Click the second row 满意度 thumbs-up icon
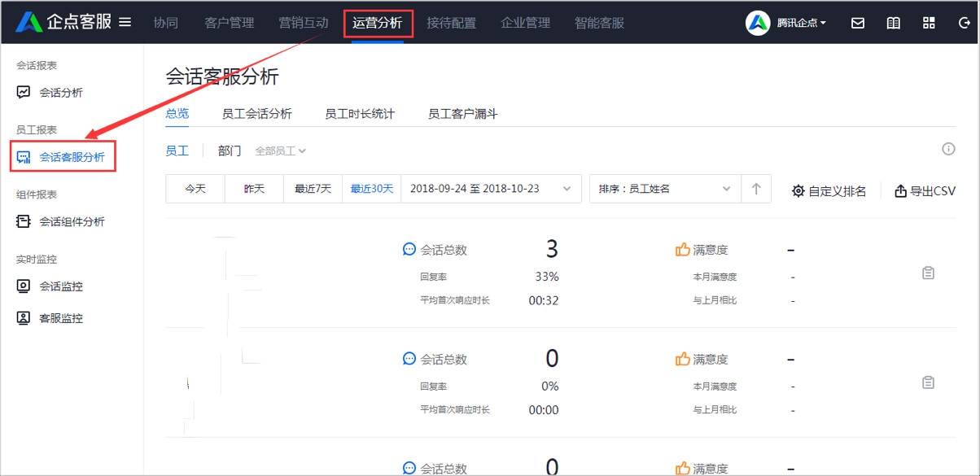Screen dimensions: 980x476 pyautogui.click(x=683, y=359)
